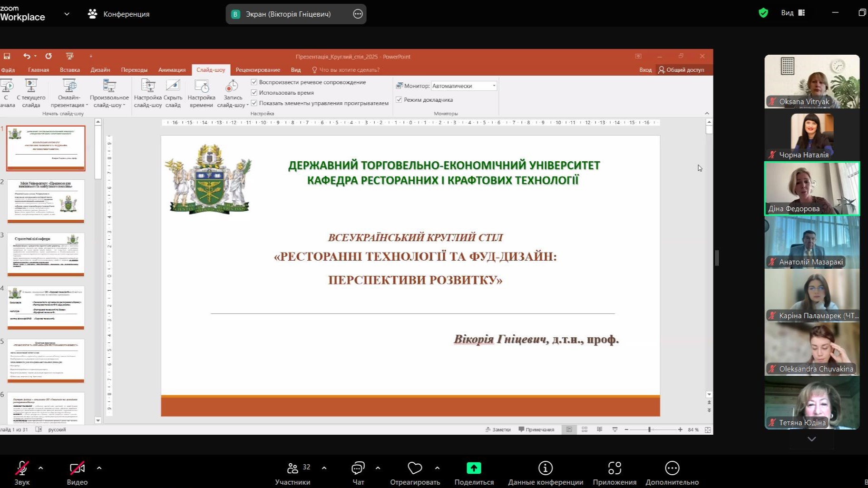Open the Чат chat panel
This screenshot has width=868, height=488.
pyautogui.click(x=358, y=468)
